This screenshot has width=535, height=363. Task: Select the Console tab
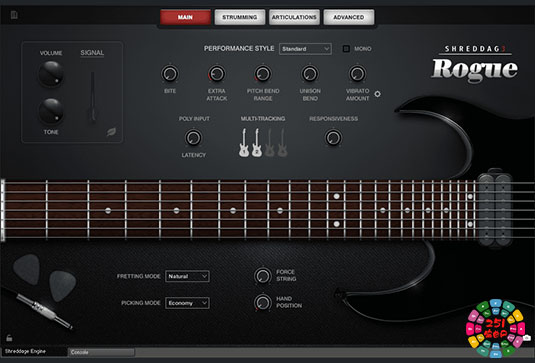[101, 352]
